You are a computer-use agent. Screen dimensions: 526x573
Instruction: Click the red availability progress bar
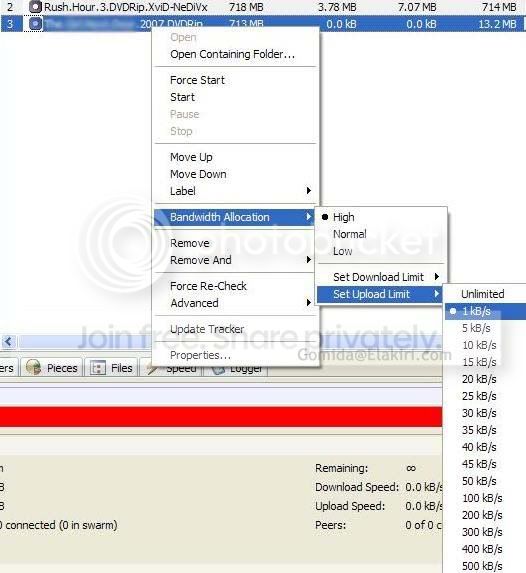(221, 417)
